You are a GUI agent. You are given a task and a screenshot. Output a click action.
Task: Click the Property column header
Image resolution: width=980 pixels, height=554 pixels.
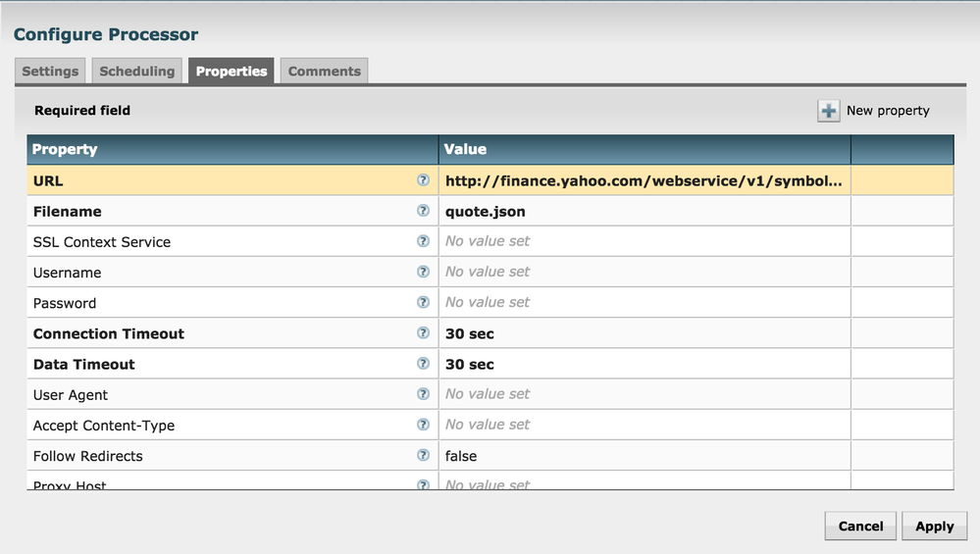232,149
